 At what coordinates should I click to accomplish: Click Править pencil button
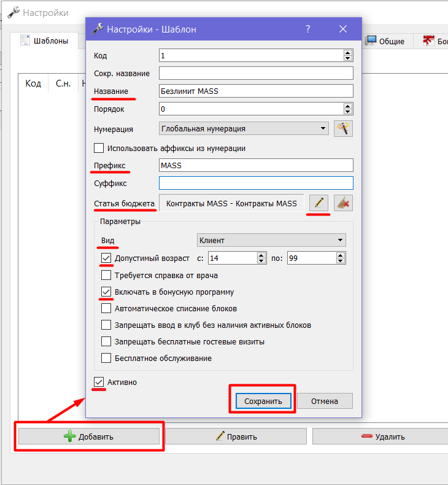pos(236,437)
